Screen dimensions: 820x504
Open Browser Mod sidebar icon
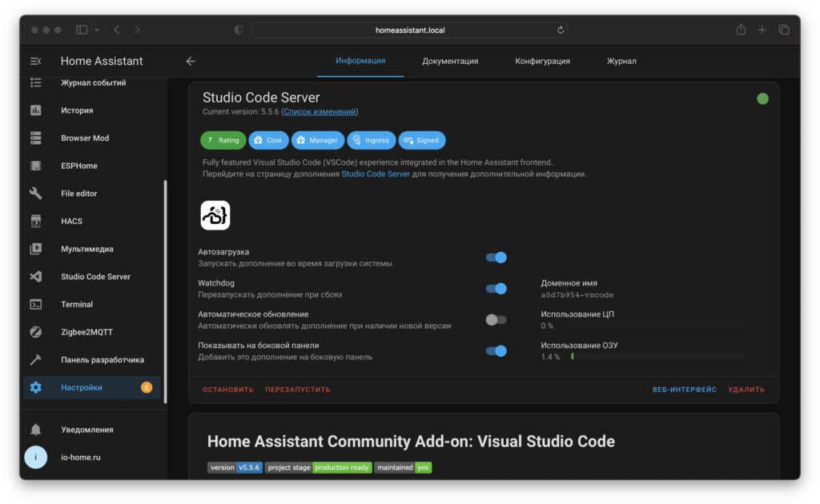click(35, 138)
